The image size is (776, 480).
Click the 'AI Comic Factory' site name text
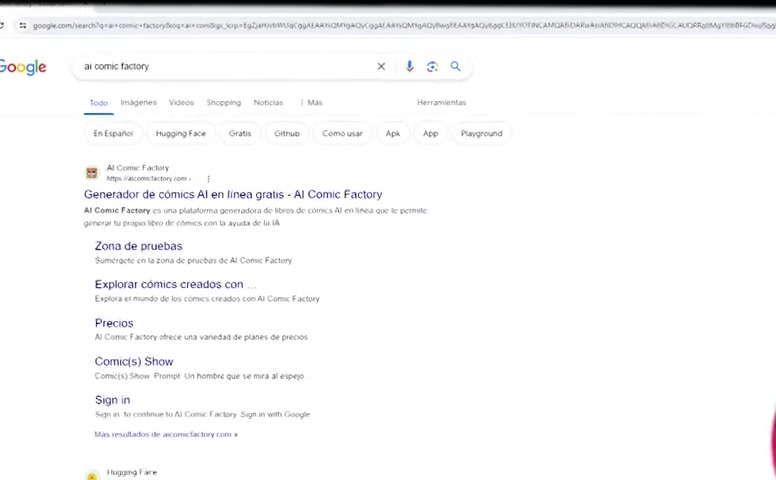pyautogui.click(x=138, y=168)
